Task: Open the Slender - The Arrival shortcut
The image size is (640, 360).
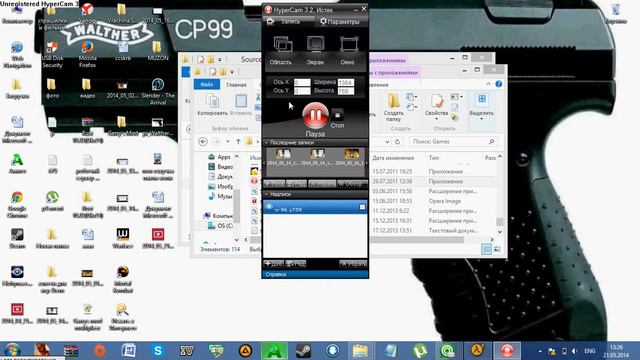Action: click(158, 92)
